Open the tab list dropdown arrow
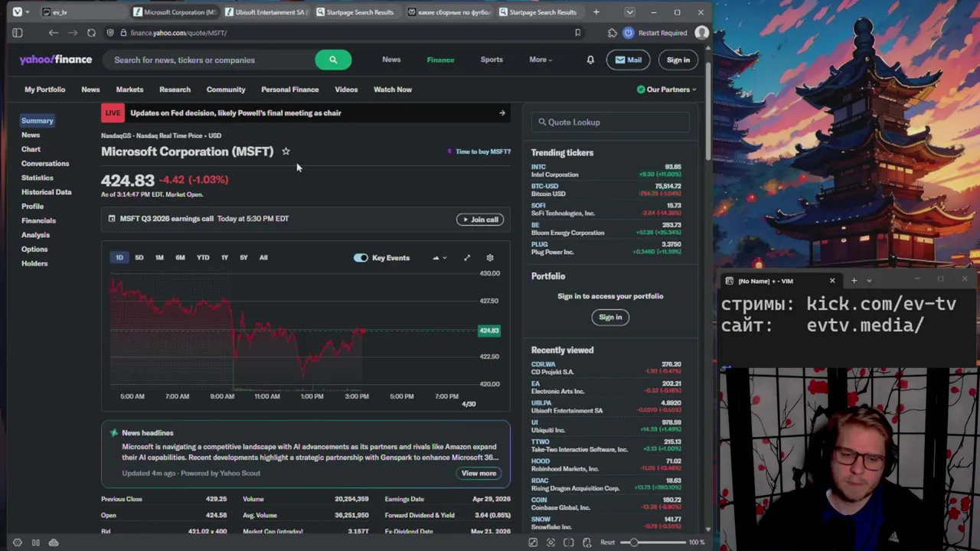Screen dimensions: 980x551 (629, 12)
